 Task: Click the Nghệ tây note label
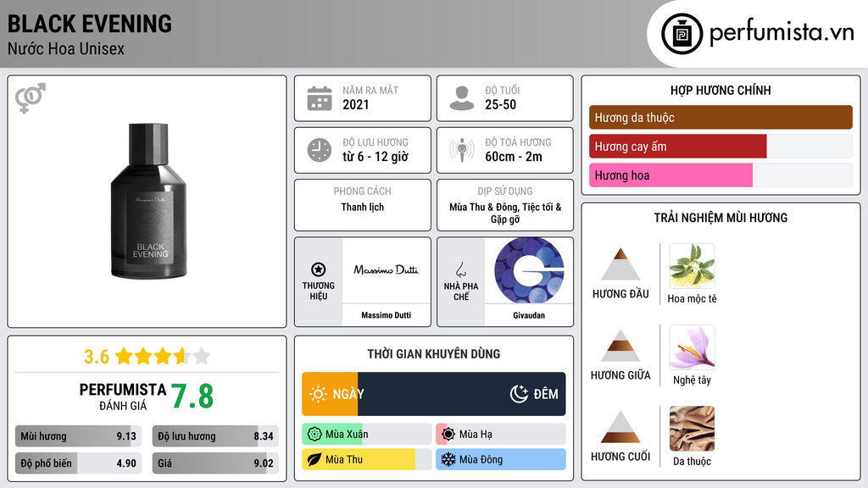click(692, 380)
